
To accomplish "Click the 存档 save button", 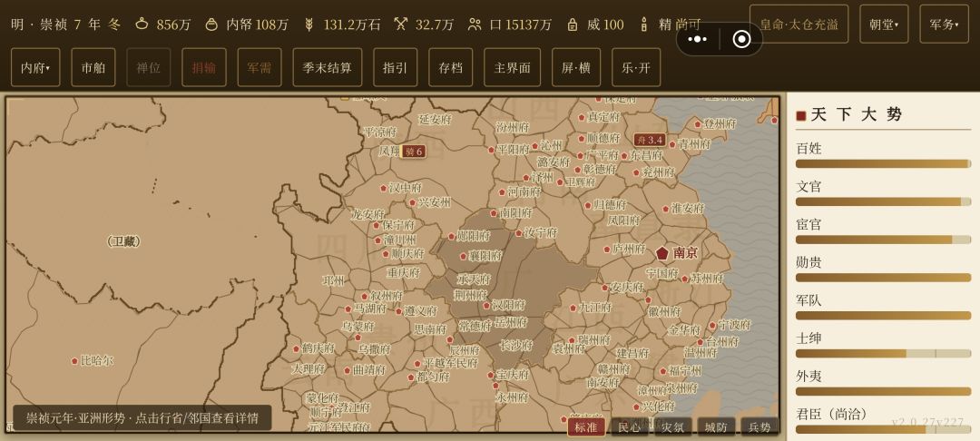I will tap(451, 67).
